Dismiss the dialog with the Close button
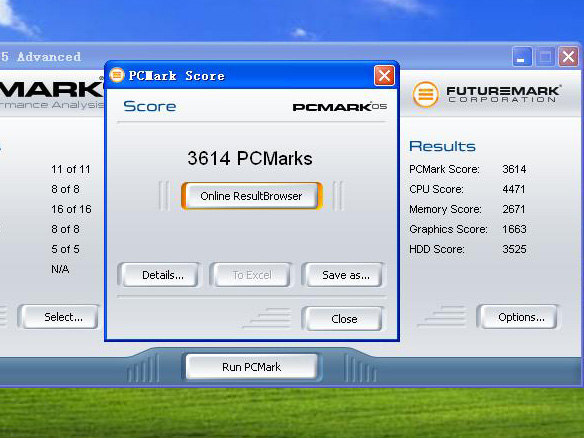584x438 pixels. [x=343, y=319]
